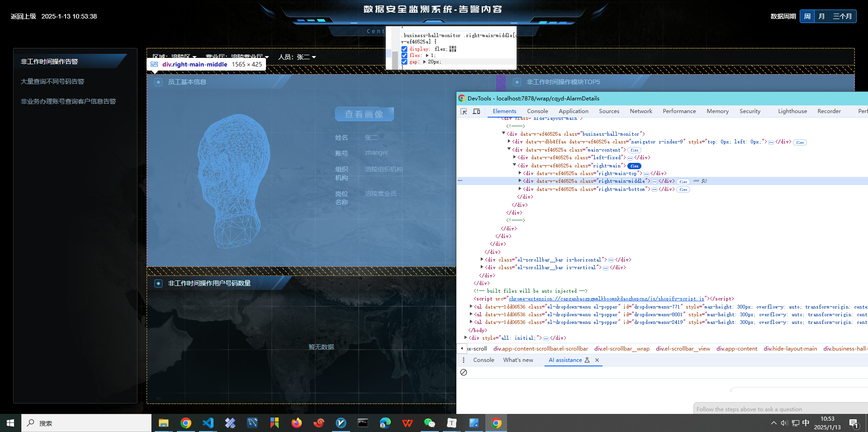Click the clear console icon in the drawer
868x432 pixels.
pos(464,372)
